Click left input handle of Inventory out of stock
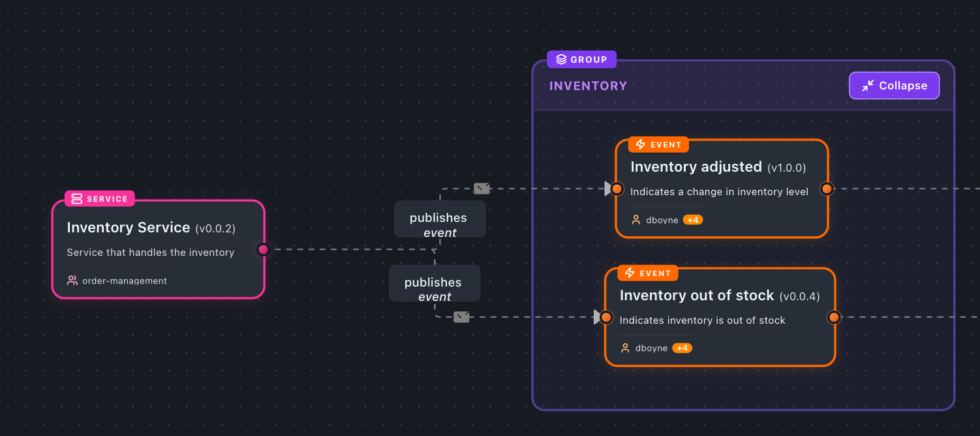Image resolution: width=980 pixels, height=436 pixels. point(606,317)
